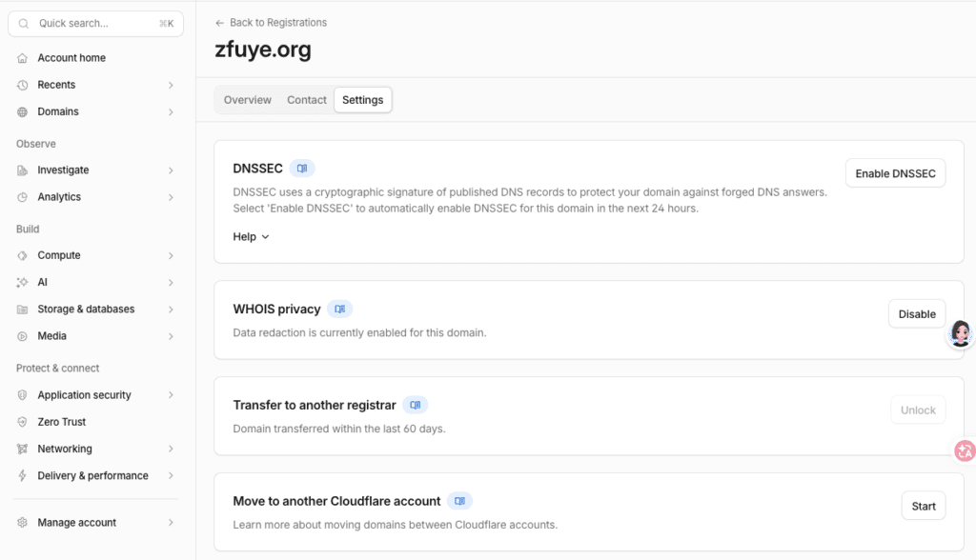Click the Compute sidebar icon
The height and width of the screenshot is (560, 976).
click(23, 256)
